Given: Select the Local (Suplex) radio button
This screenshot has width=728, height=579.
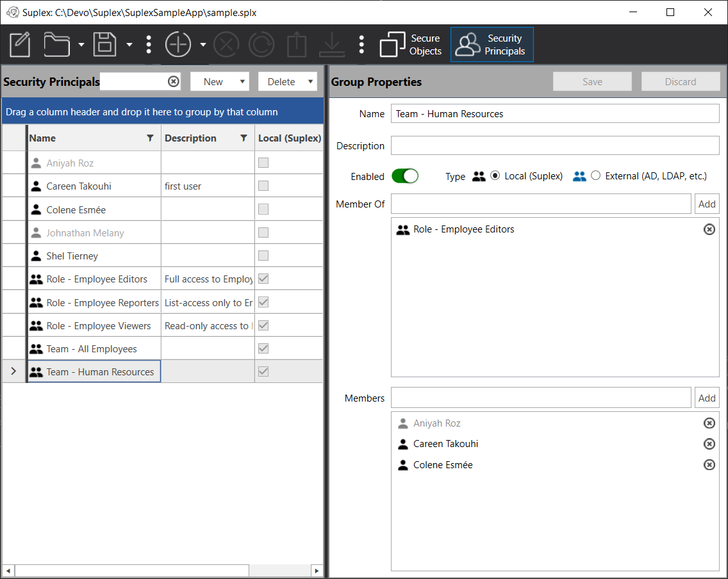Looking at the screenshot, I should click(x=495, y=176).
